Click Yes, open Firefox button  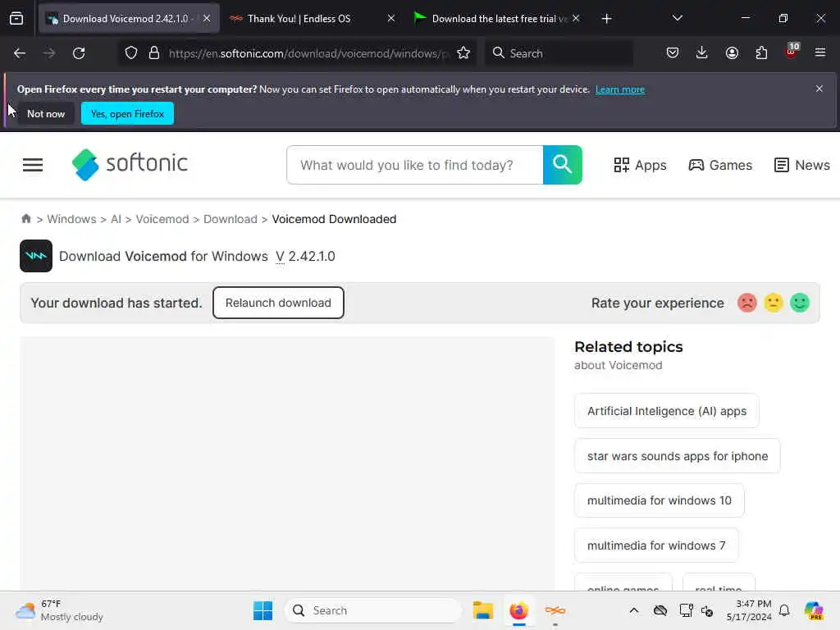coord(127,113)
